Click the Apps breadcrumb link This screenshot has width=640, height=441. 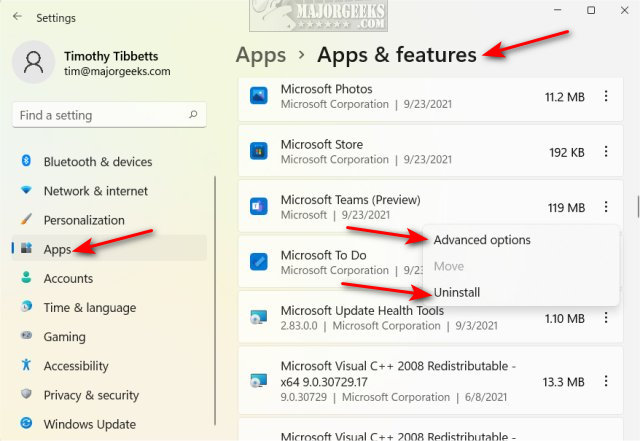pyautogui.click(x=259, y=54)
